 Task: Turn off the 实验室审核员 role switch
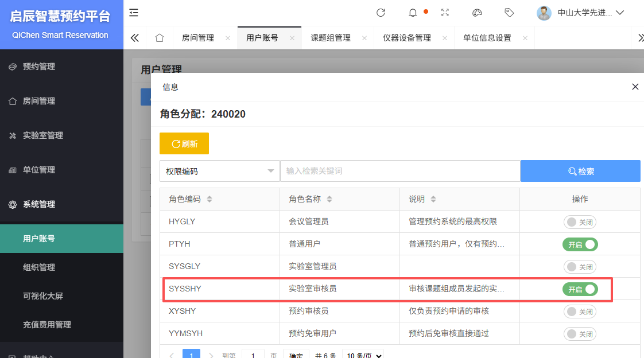[580, 289]
